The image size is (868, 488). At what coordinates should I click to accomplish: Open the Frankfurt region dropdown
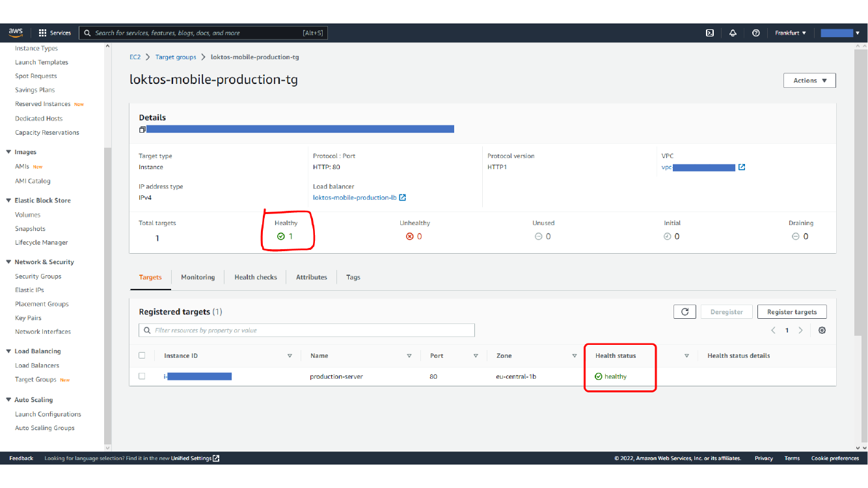click(791, 33)
